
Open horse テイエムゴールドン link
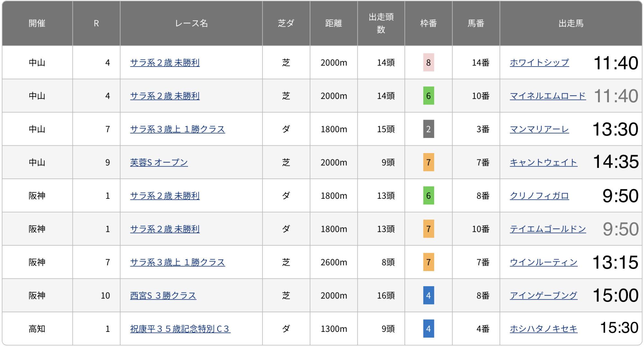click(548, 229)
